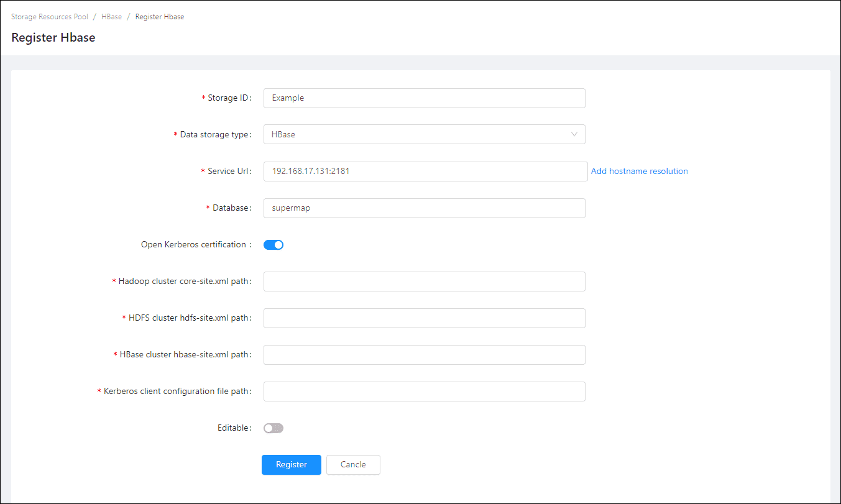Viewport: 841px width, 504px height.
Task: Open the Add hostname resolution link
Action: tap(639, 172)
